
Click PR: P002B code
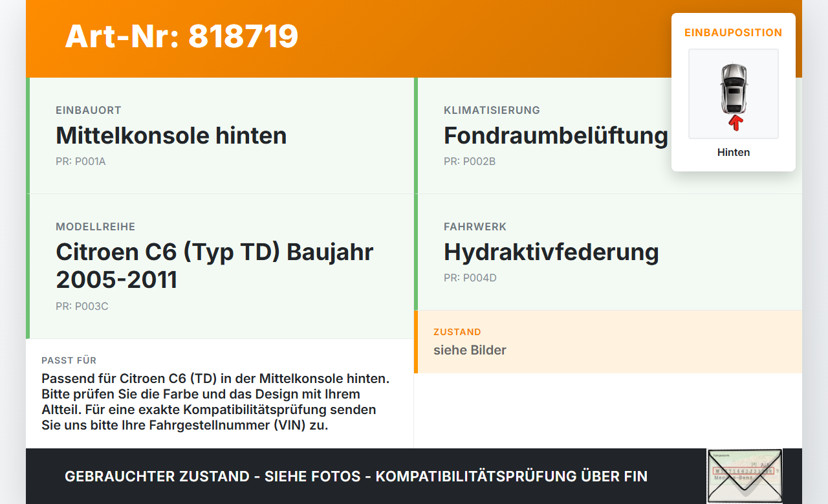tap(470, 162)
